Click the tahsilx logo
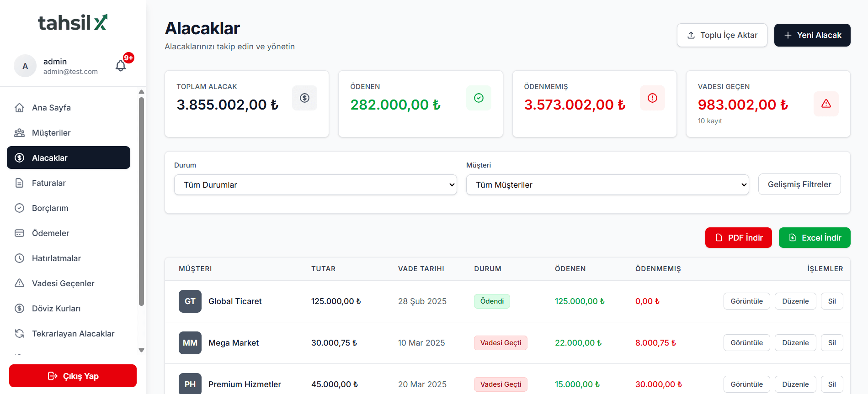Screen dimensions: 868x394 73,22
